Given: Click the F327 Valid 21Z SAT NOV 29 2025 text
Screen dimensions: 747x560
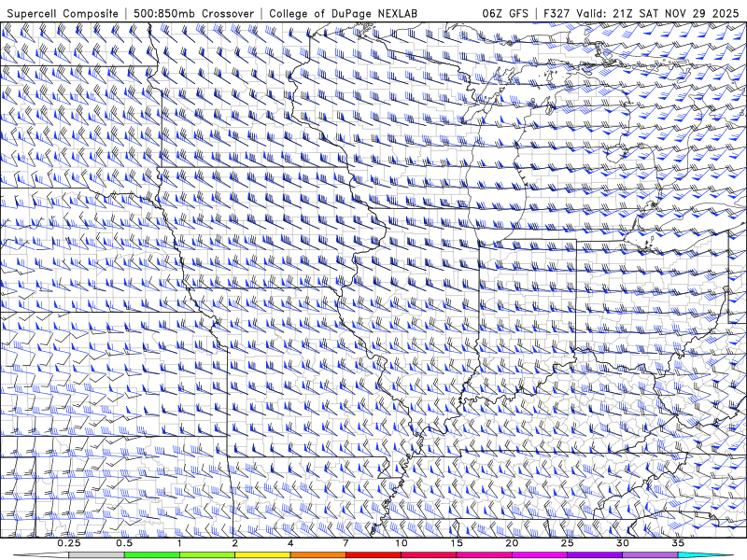Looking at the screenshot, I should [642, 13].
